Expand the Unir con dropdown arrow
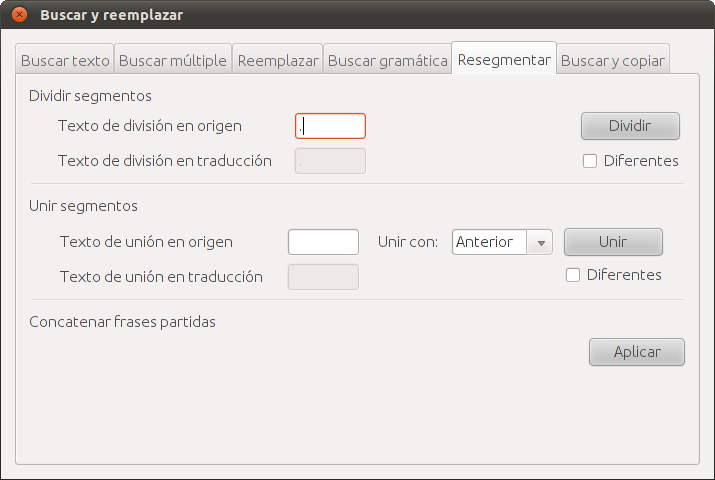The image size is (715, 480). (541, 243)
